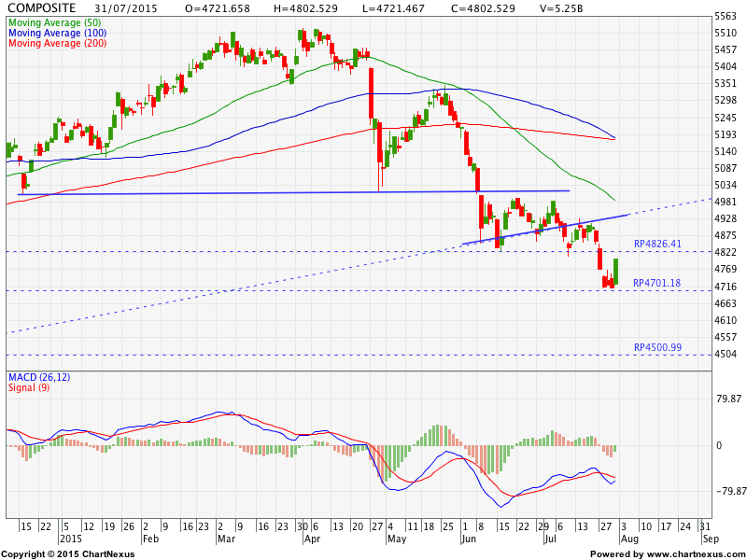Click the low value L=4721.467
Image resolution: width=747 pixels, height=560 pixels.
tap(391, 8)
